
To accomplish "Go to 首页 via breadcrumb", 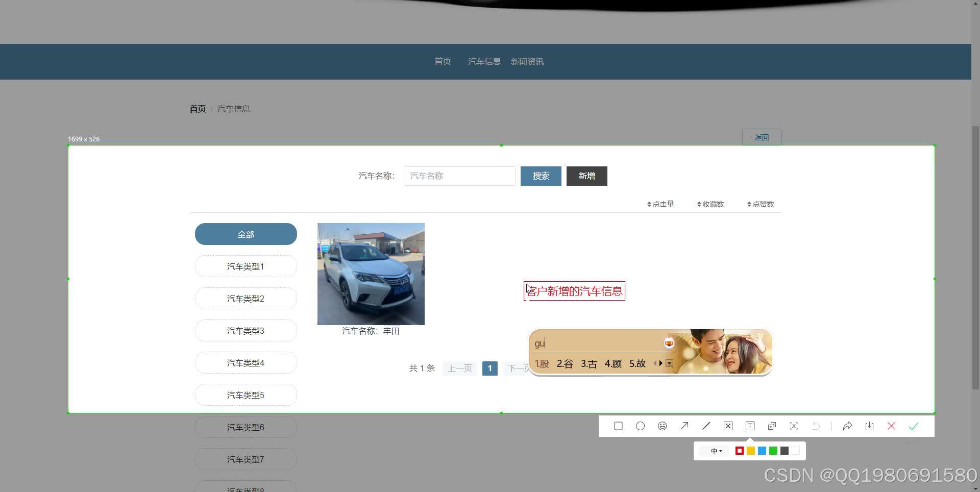I will [198, 109].
